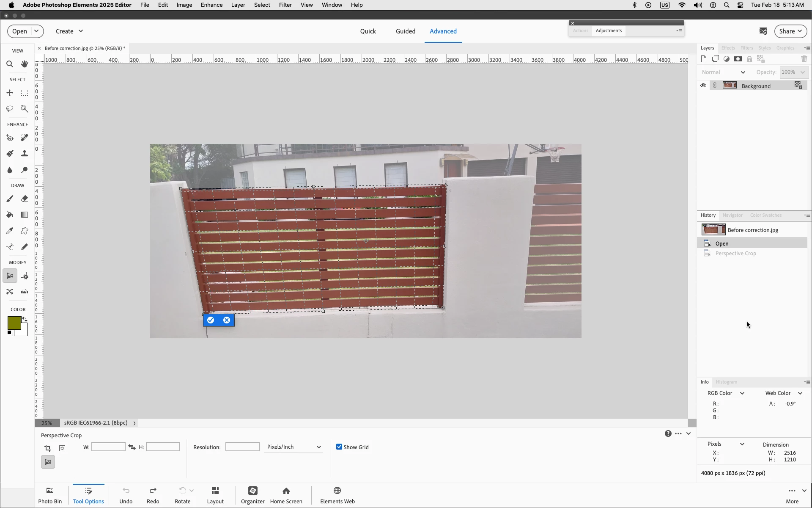Commit the perspective crop checkmark
This screenshot has height=508, width=812.
click(211, 320)
